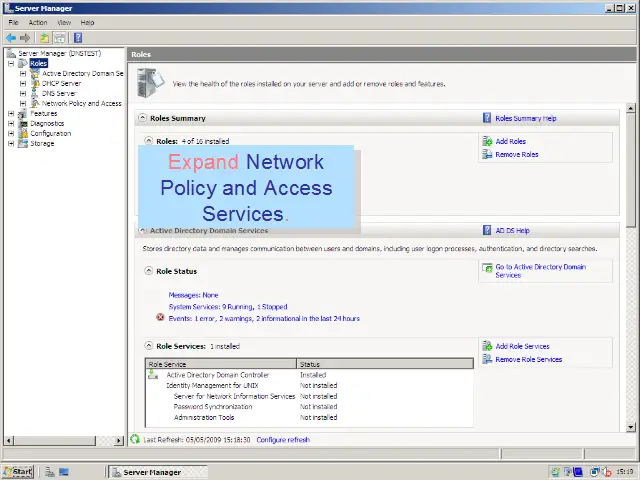Screen dimensions: 640x480
Task: Open the View menu
Action: click(x=64, y=22)
